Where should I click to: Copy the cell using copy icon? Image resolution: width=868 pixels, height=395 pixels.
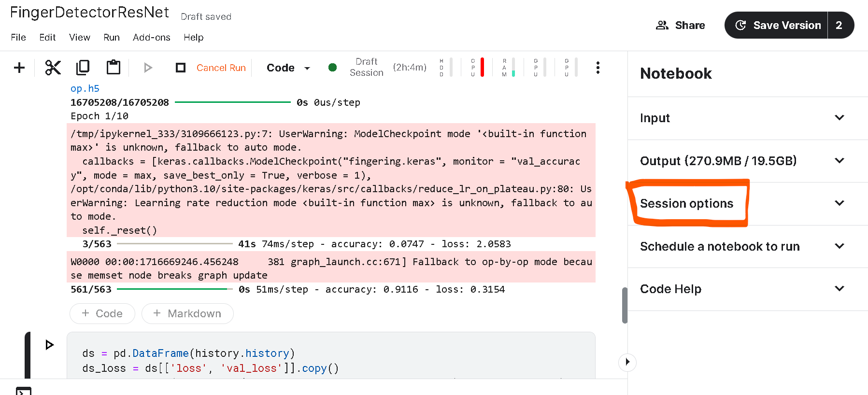83,68
